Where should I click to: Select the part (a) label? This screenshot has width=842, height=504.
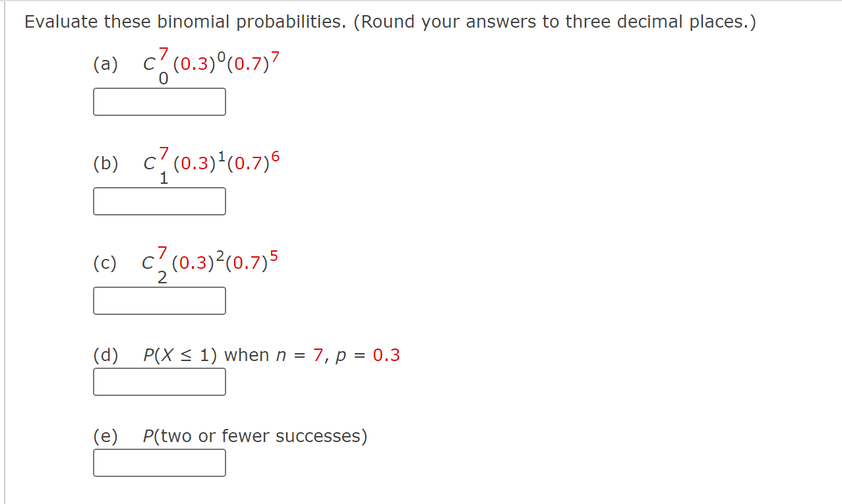click(x=105, y=63)
